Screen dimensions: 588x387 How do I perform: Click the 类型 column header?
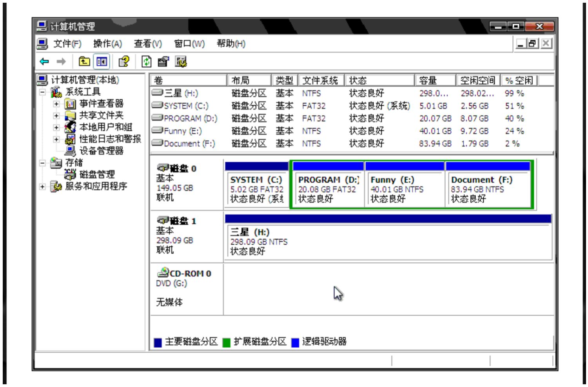click(285, 80)
